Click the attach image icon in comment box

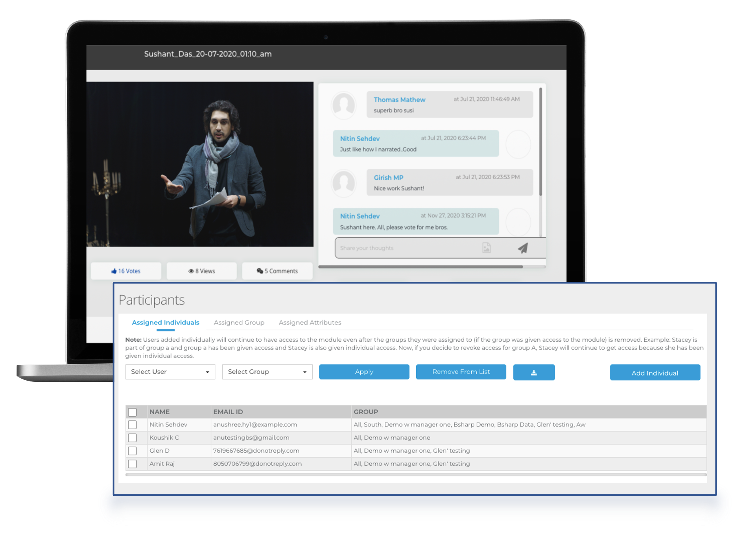487,248
